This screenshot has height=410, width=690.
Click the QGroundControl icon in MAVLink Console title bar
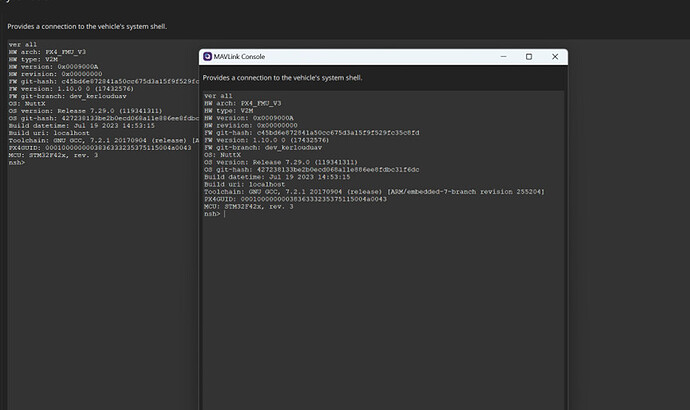point(206,57)
